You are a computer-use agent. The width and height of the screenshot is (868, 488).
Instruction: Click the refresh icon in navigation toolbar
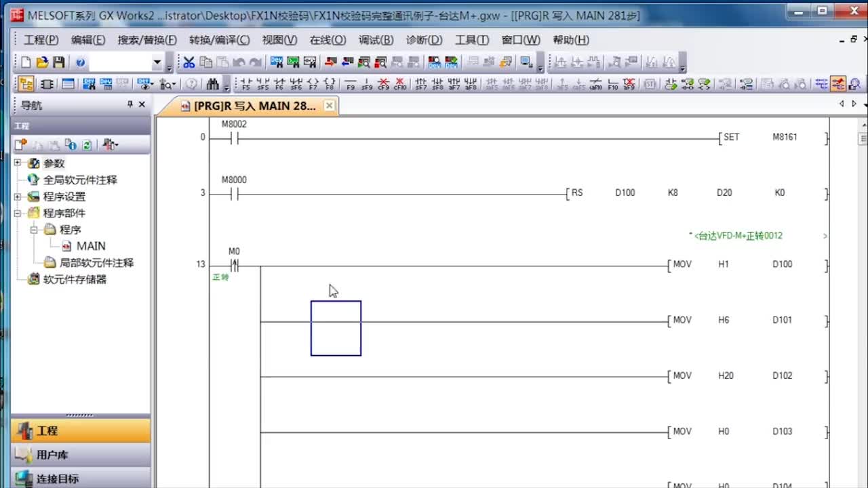(x=87, y=144)
